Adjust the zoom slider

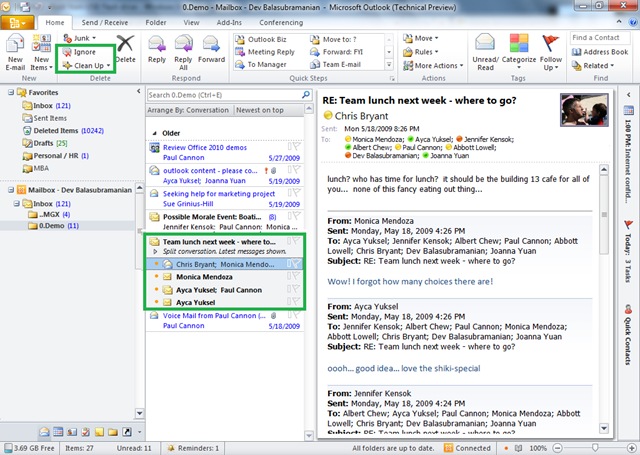click(x=595, y=448)
